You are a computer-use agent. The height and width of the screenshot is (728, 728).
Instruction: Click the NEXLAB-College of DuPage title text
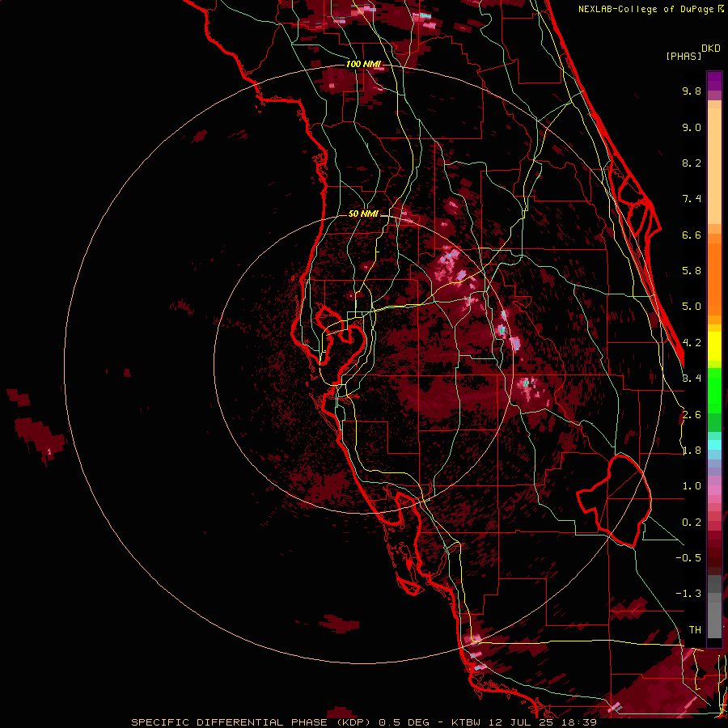click(x=646, y=9)
